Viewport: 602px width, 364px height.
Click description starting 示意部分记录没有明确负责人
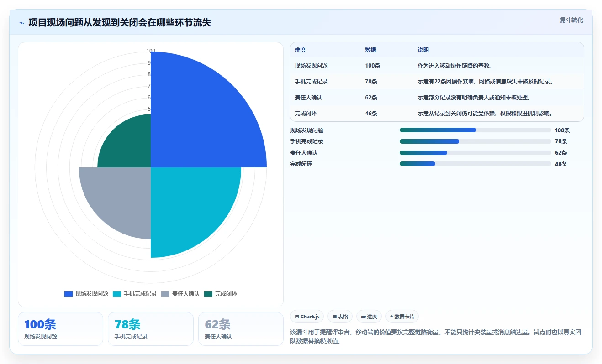(474, 98)
